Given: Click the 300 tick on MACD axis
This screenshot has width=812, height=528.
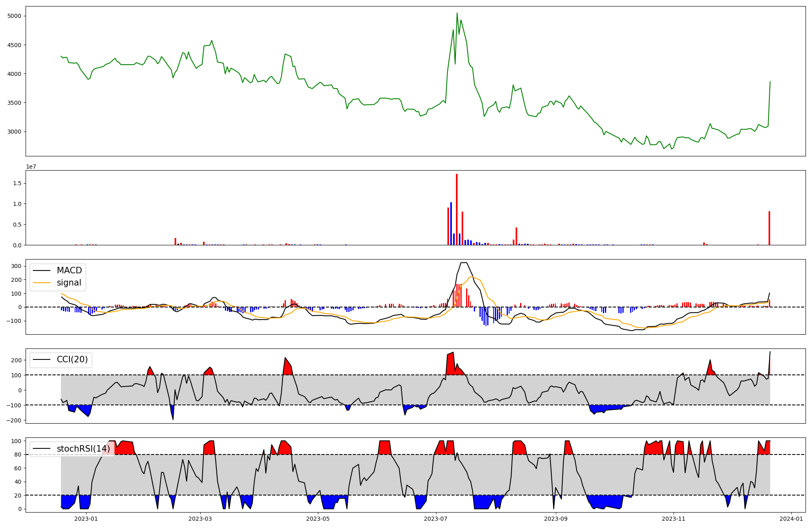Looking at the screenshot, I should [x=16, y=266].
